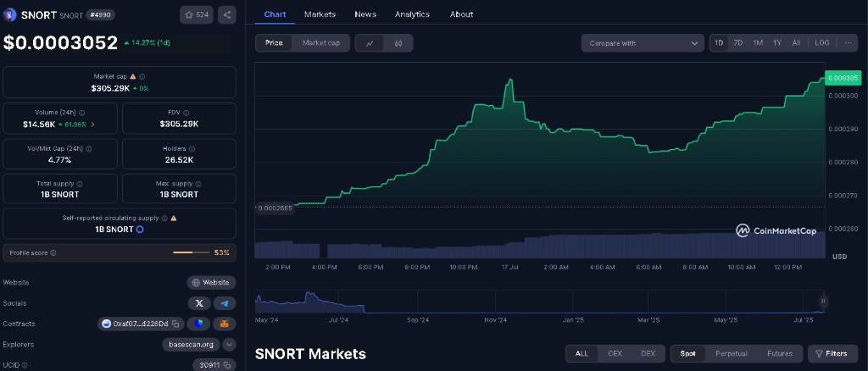Open the Compare with dropdown

coord(643,43)
